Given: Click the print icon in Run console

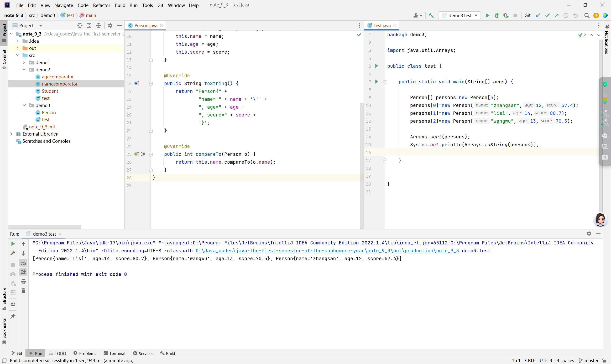Looking at the screenshot, I should 23,281.
